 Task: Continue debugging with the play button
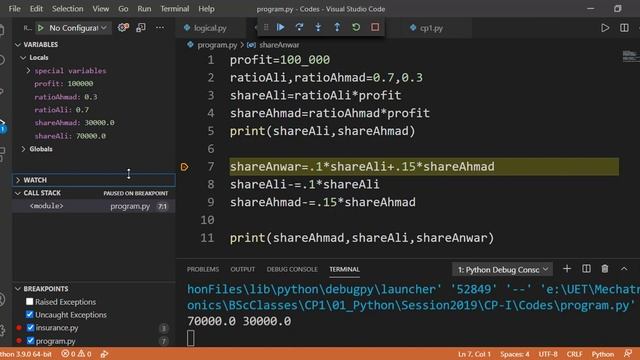point(280,27)
